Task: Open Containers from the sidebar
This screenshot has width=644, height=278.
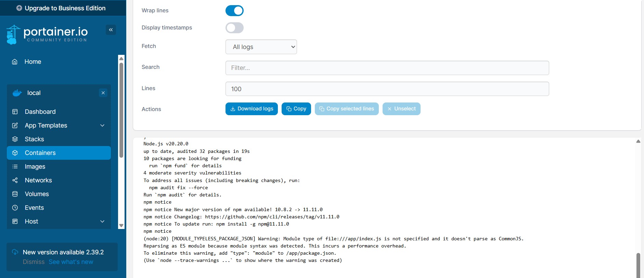Action: coord(59,153)
